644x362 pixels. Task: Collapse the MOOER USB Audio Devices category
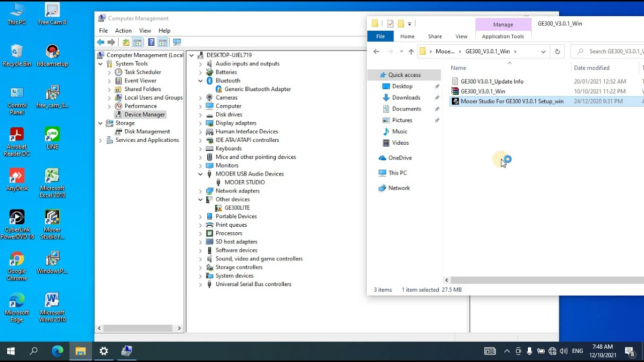(x=200, y=174)
